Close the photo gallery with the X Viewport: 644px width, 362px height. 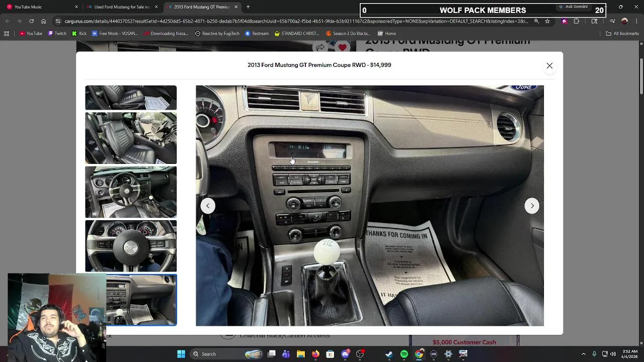point(549,66)
